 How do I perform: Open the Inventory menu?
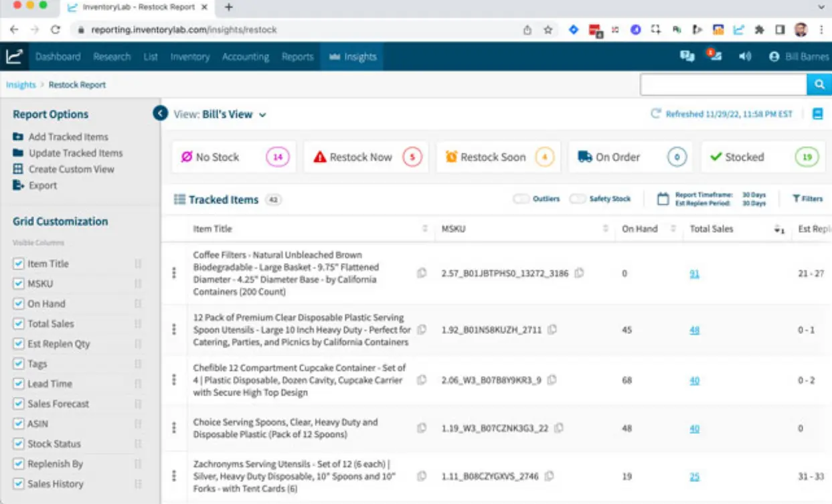(x=190, y=57)
